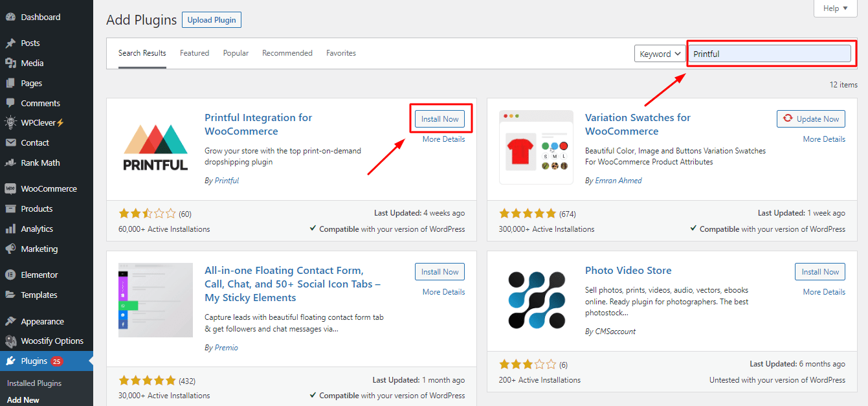Screen dimensions: 868x406
Task: Click the plugin search field containing Printful
Action: 769,54
